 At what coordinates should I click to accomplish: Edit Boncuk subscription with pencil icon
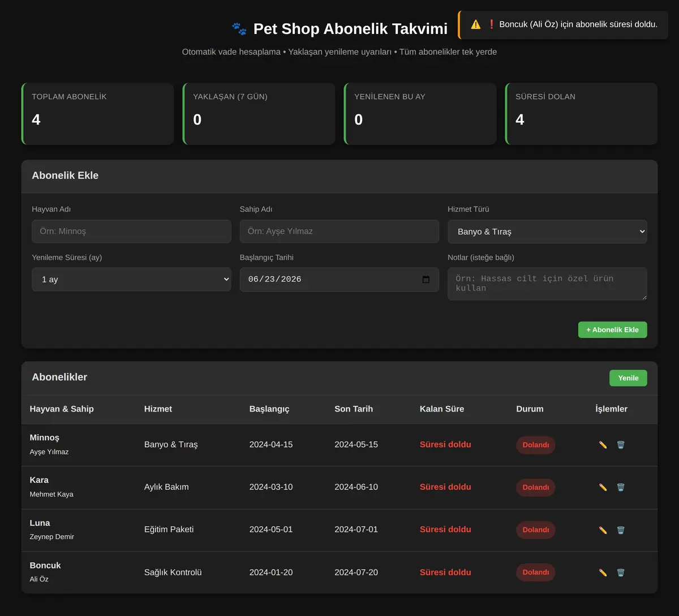pyautogui.click(x=603, y=572)
